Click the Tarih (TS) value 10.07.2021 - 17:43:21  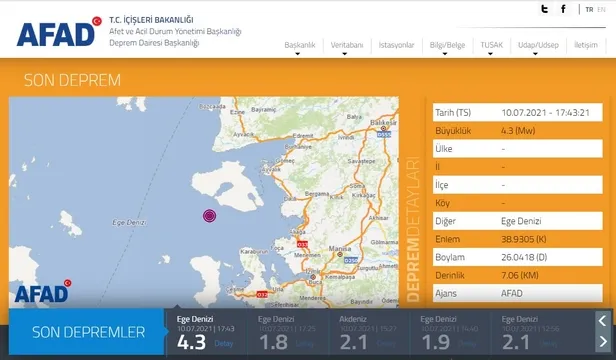(x=545, y=113)
